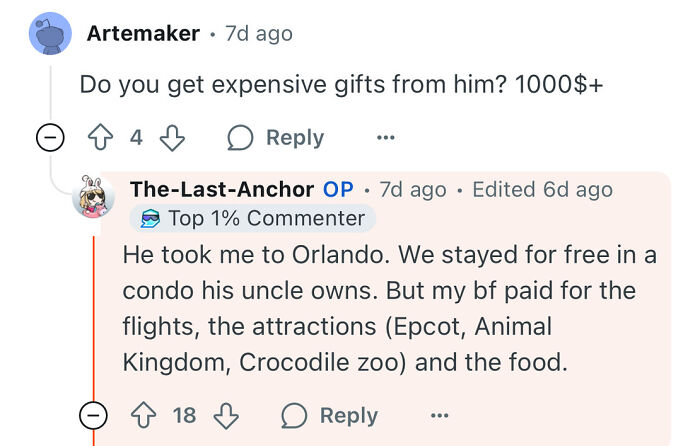
Task: Reply to The-Last-Anchor's comment
Action: click(x=348, y=415)
